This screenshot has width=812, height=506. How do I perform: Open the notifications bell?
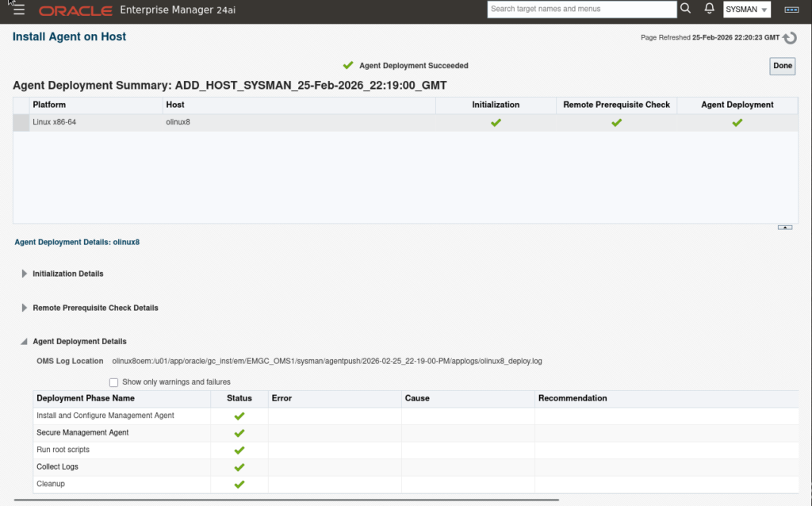coord(709,9)
